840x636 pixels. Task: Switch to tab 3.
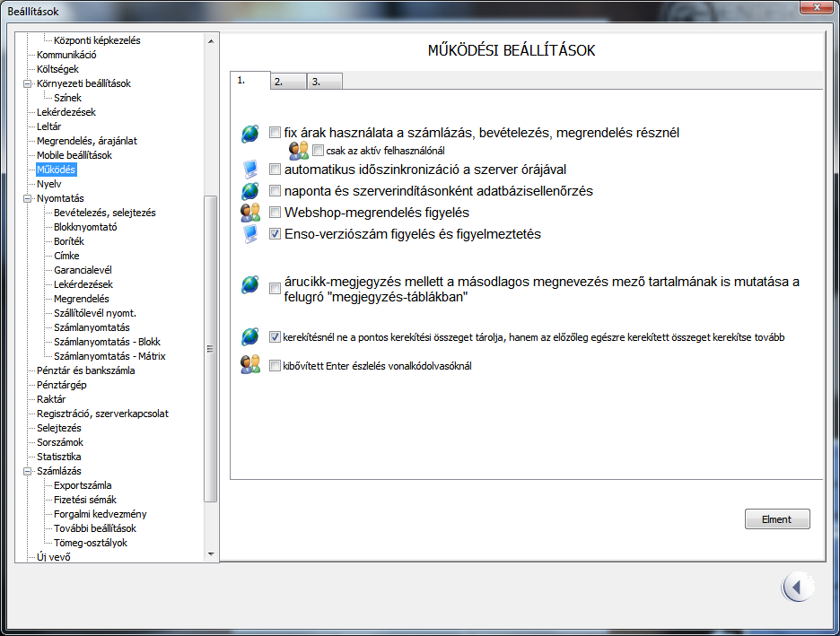click(x=325, y=82)
